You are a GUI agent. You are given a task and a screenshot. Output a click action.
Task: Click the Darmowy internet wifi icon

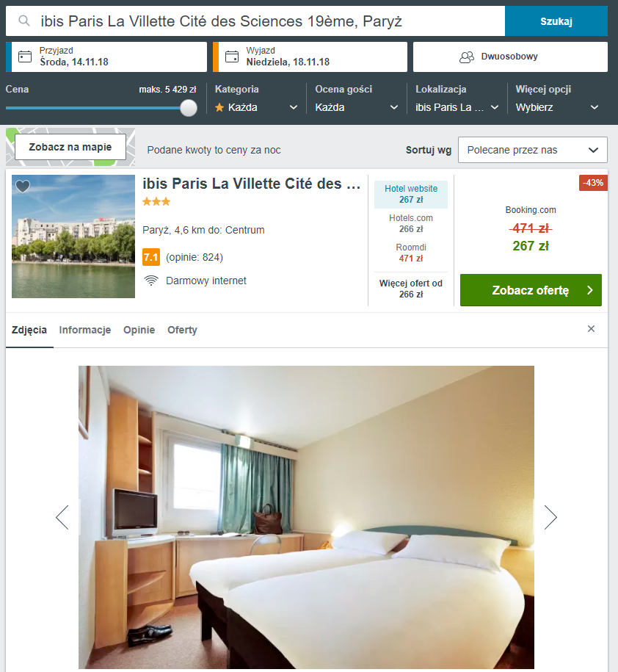click(150, 281)
